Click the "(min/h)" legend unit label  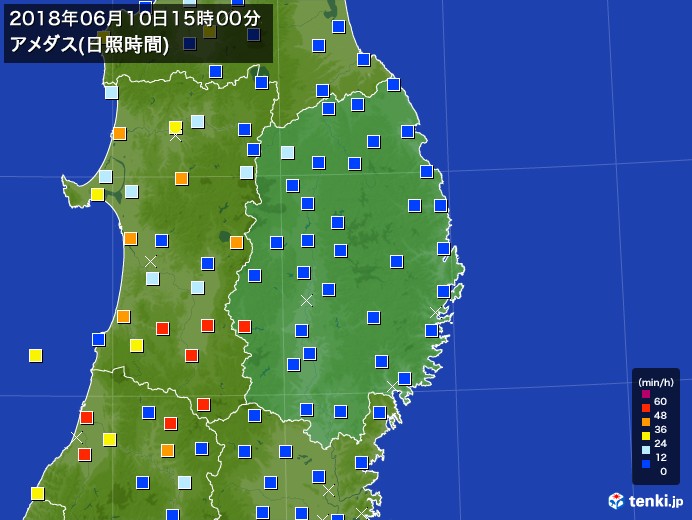[656, 382]
